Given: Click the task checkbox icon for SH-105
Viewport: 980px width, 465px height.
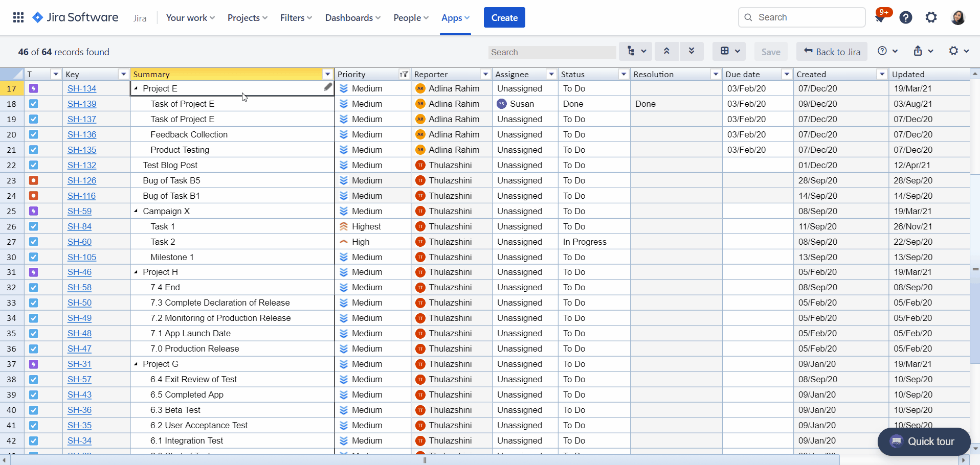Looking at the screenshot, I should tap(33, 257).
